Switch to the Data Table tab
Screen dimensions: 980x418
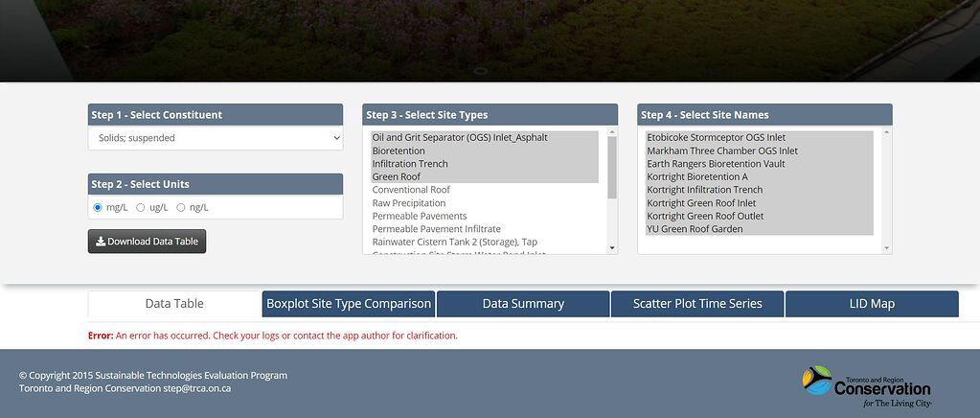174,304
